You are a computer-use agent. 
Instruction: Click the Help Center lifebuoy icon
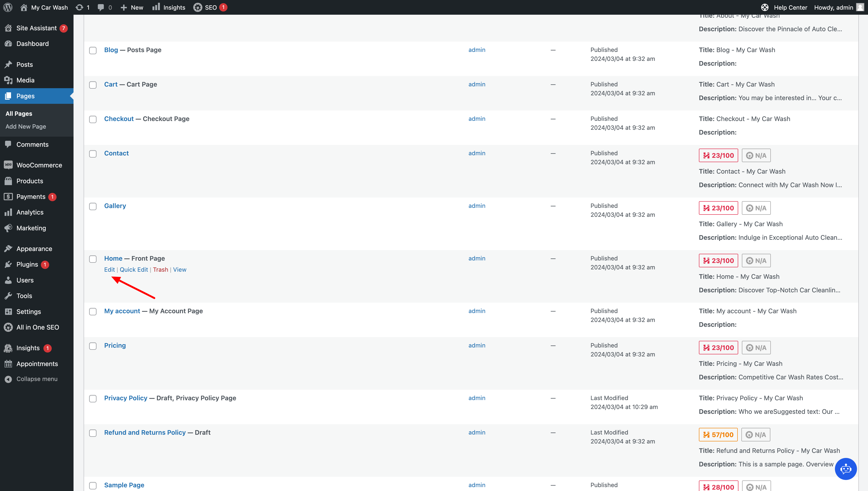pyautogui.click(x=764, y=7)
